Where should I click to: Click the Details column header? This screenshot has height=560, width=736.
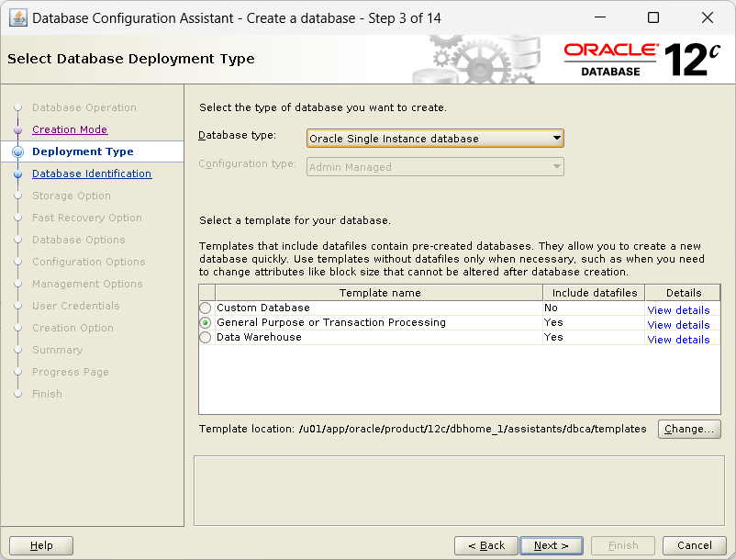tap(683, 293)
